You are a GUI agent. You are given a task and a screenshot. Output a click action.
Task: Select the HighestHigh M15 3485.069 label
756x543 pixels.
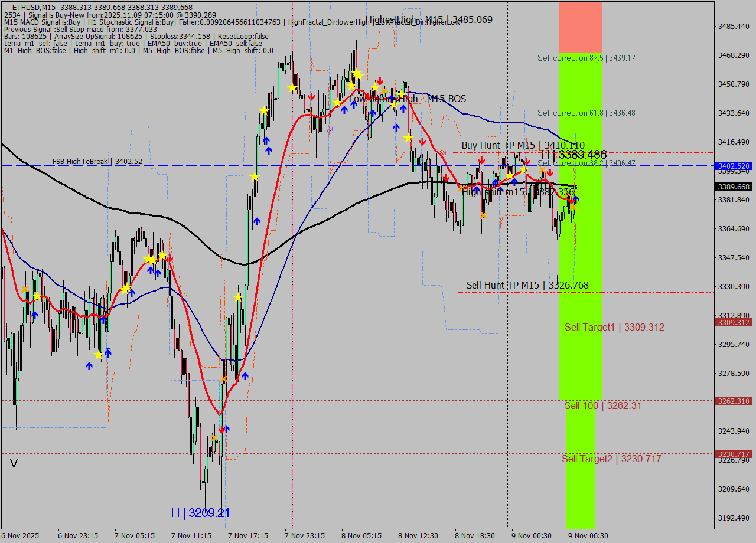pos(429,19)
